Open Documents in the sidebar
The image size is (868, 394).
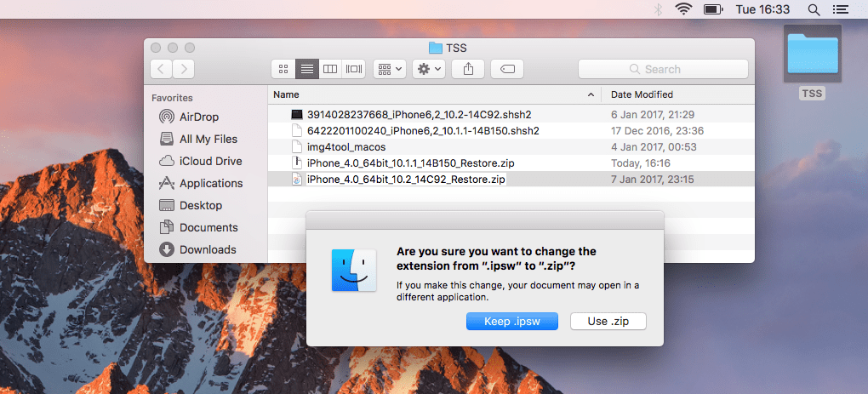click(x=198, y=227)
